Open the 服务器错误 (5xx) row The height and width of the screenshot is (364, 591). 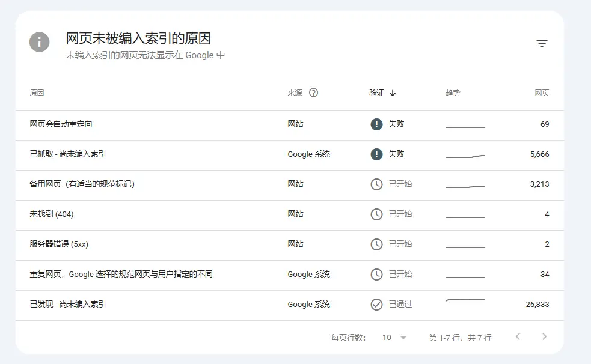[x=289, y=246]
